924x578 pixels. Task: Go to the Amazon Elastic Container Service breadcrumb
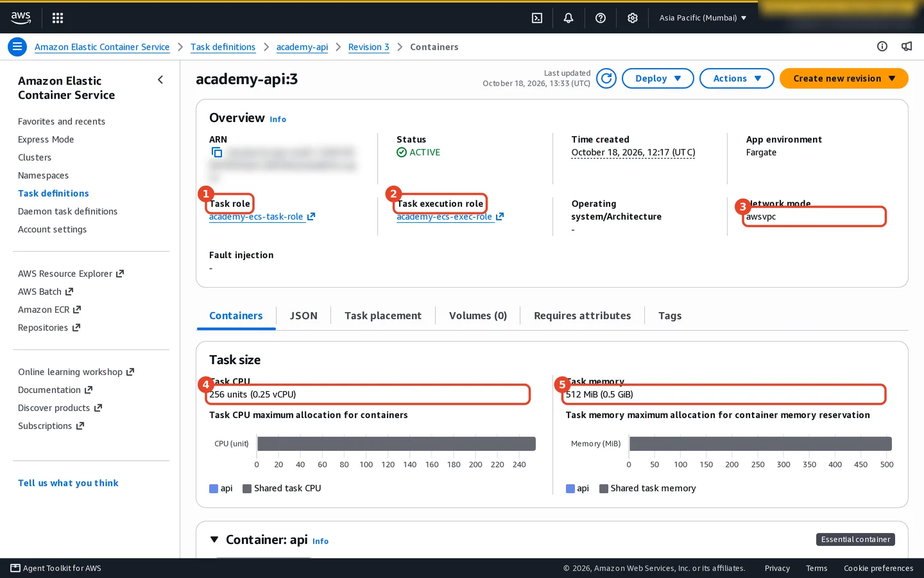102,47
